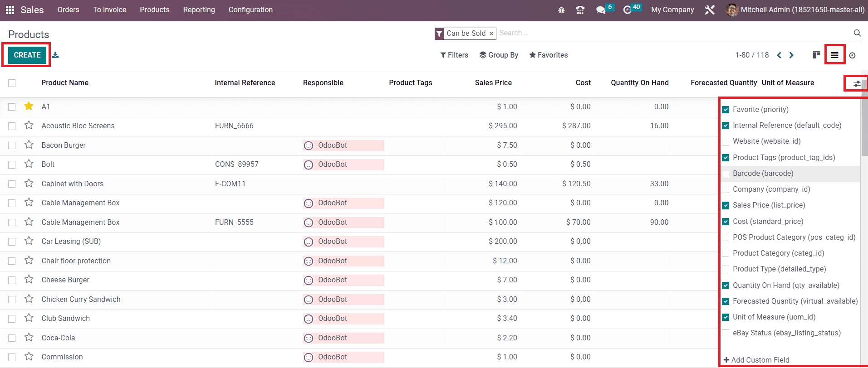Viewport: 868px width, 368px height.
Task: Click the debug bug icon
Action: [561, 10]
